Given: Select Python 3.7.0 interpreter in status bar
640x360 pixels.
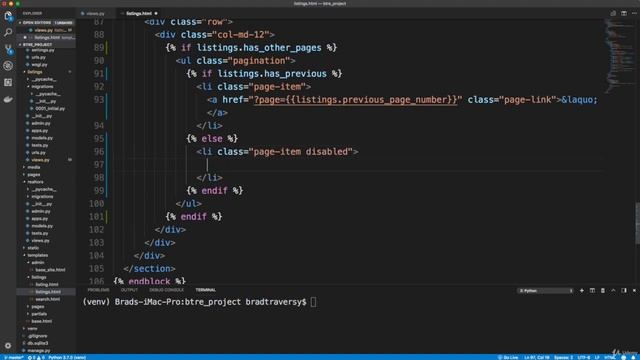Looking at the screenshot, I should coord(67,358).
